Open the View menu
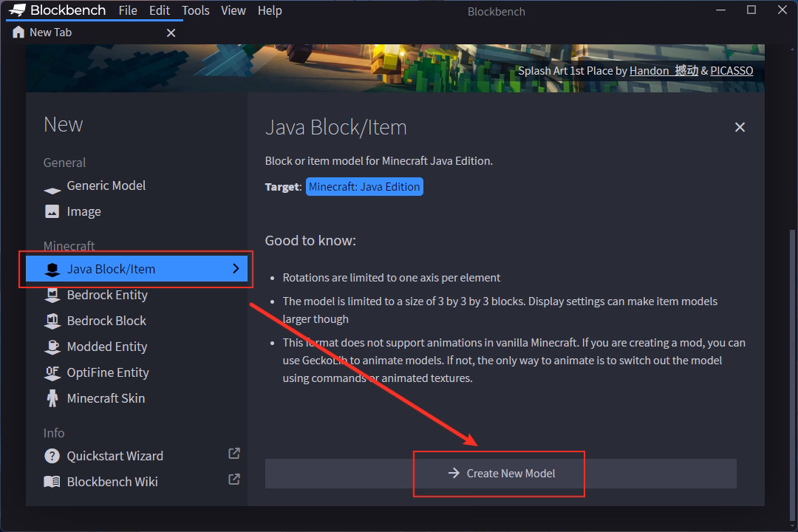This screenshot has width=798, height=532. [x=233, y=10]
